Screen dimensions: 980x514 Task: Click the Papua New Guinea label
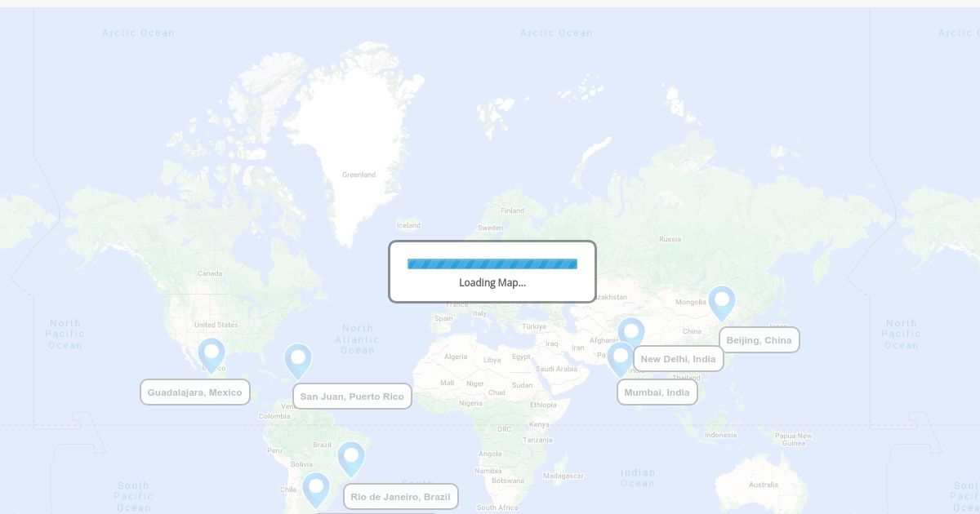(x=794, y=439)
